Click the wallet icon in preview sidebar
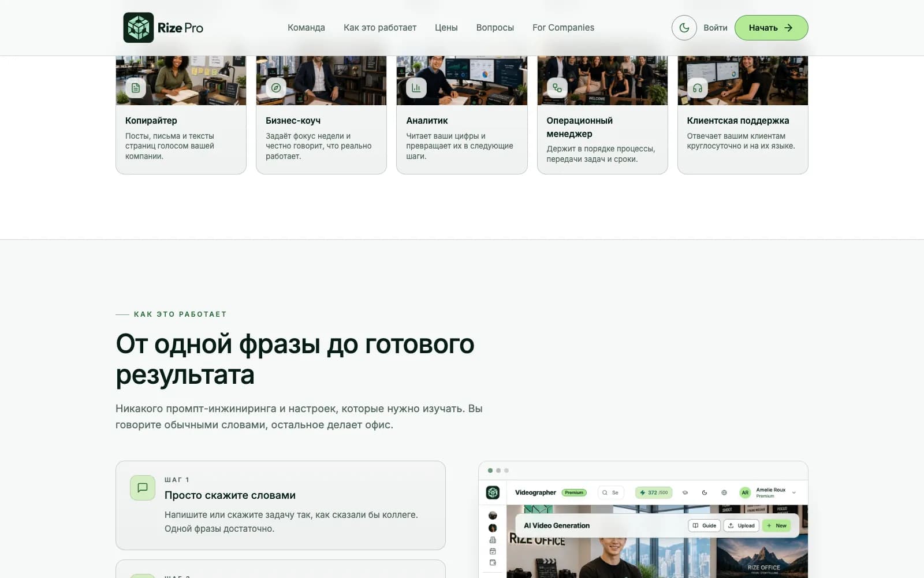924x578 pixels. tap(493, 562)
